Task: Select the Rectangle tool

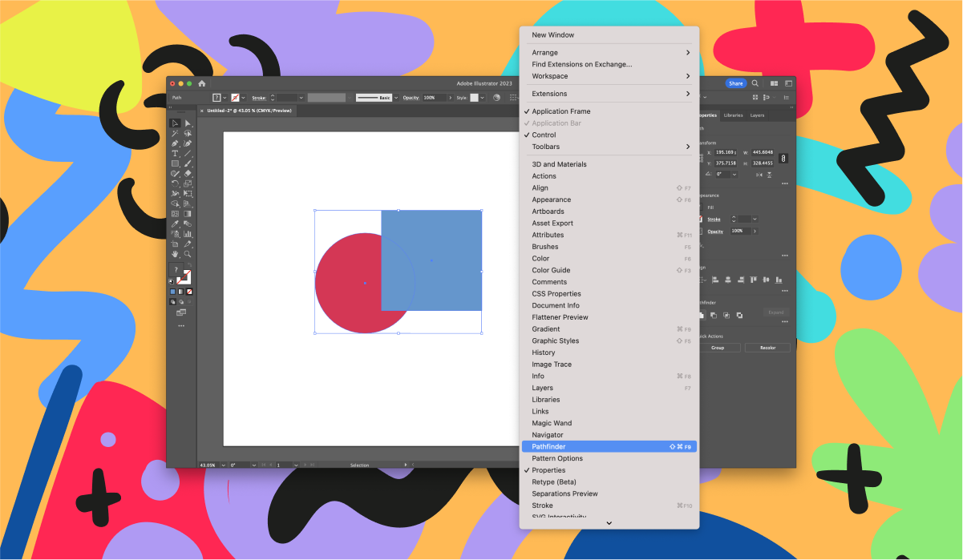Action: point(175,163)
